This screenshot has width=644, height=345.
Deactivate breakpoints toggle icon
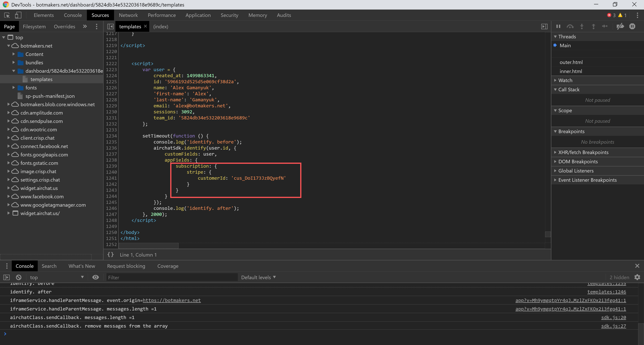(x=620, y=26)
